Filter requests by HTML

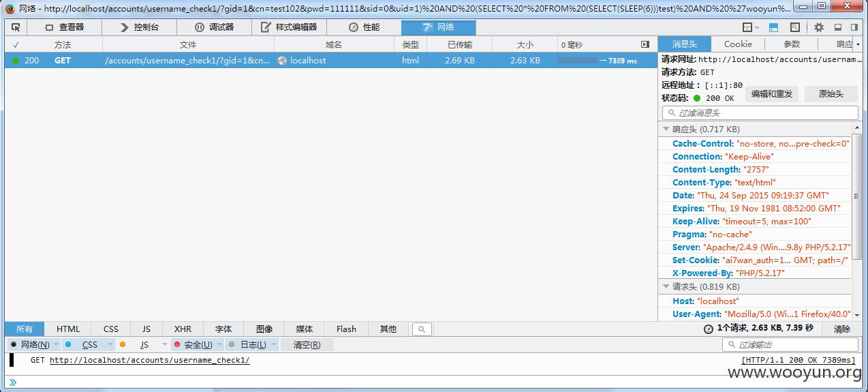tap(68, 329)
